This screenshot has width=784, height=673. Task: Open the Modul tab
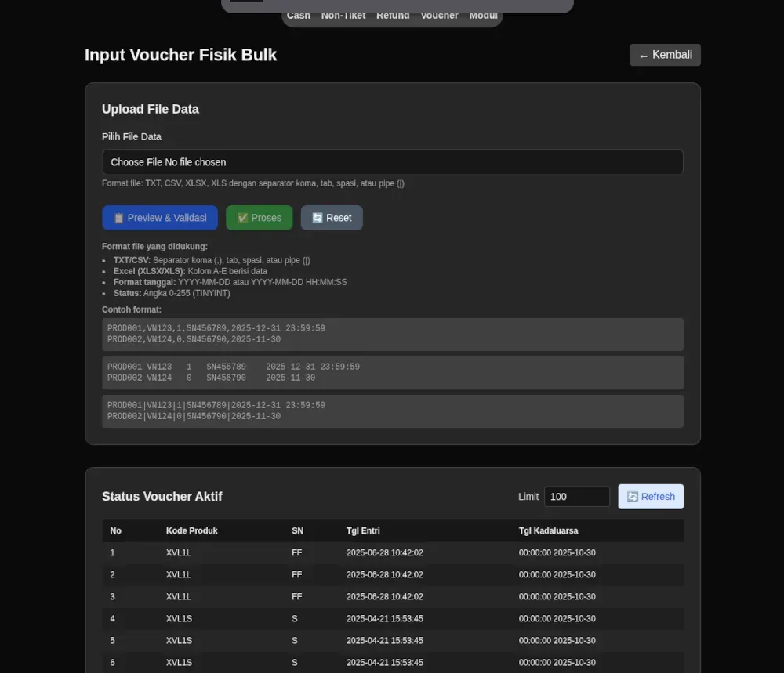click(x=483, y=15)
